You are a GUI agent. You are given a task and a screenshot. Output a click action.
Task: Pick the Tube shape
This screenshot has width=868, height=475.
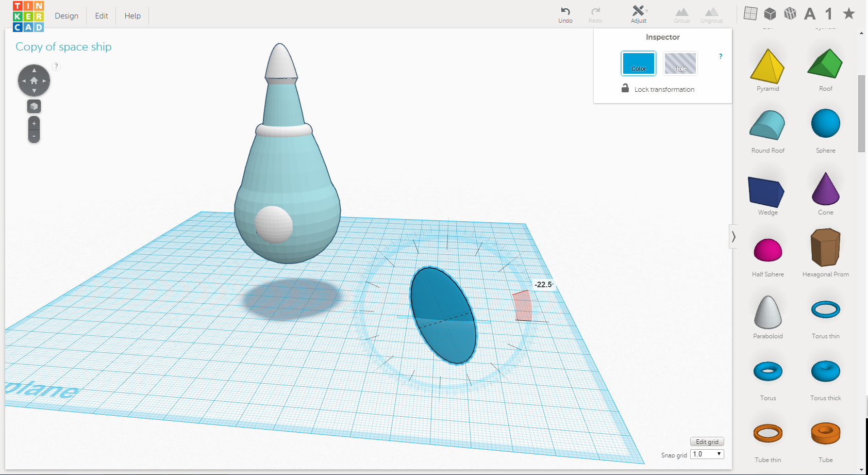pyautogui.click(x=825, y=443)
